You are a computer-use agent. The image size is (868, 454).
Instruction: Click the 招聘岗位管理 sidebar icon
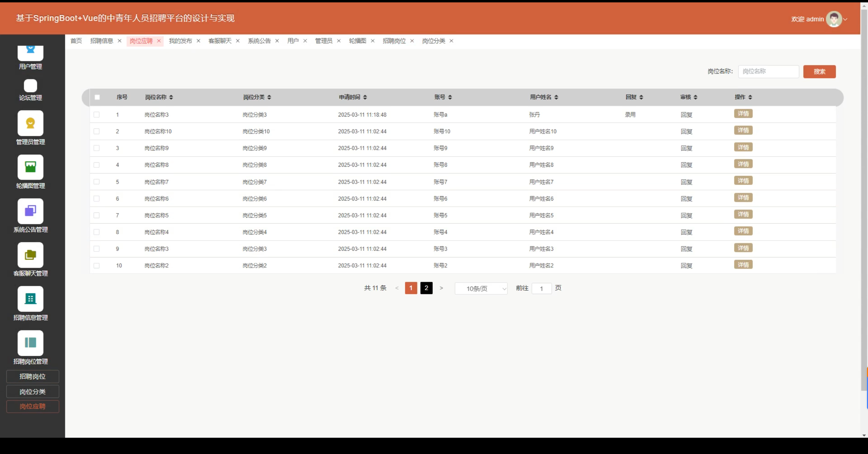[31, 343]
